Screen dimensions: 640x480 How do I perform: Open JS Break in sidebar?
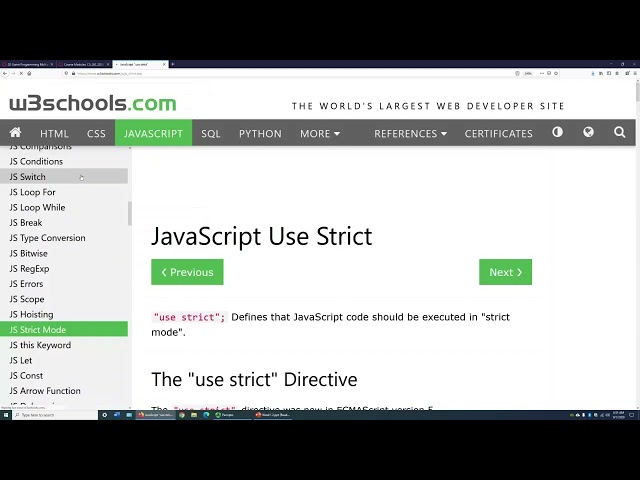(x=64, y=222)
